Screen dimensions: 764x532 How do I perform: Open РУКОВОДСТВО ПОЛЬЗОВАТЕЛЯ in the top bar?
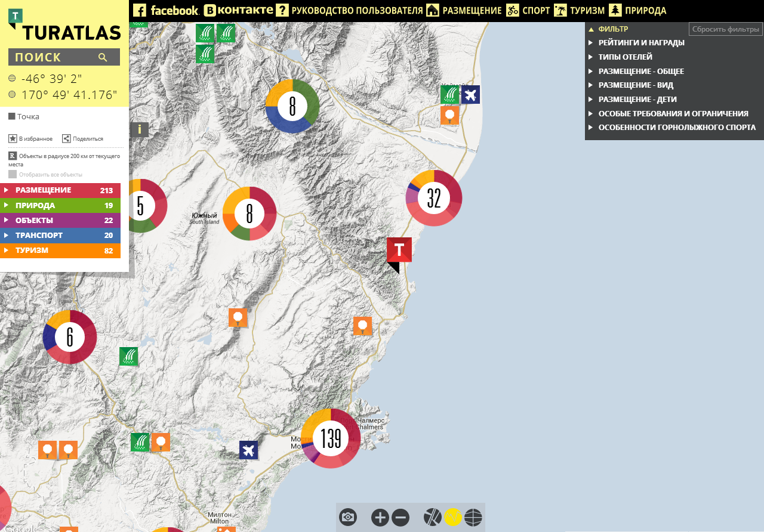350,10
